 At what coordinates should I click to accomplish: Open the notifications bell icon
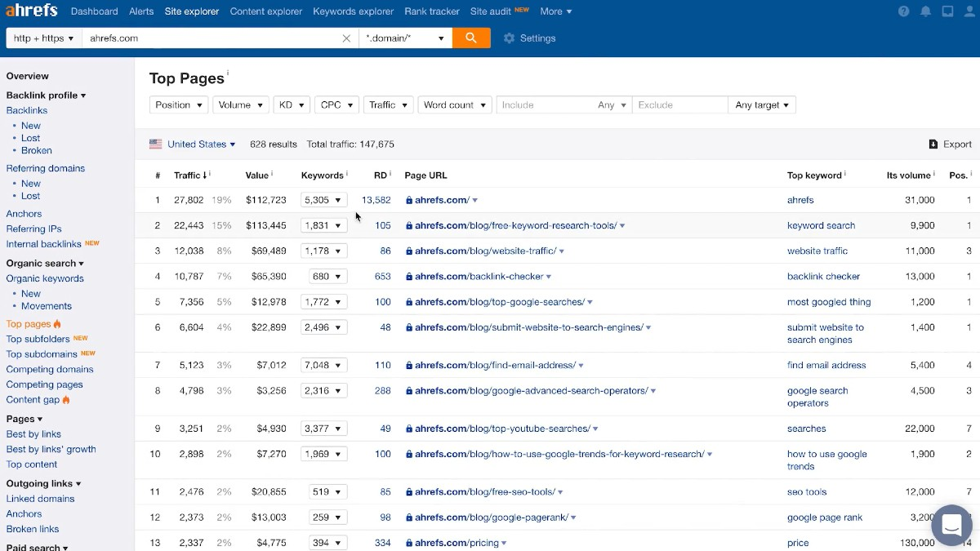925,11
